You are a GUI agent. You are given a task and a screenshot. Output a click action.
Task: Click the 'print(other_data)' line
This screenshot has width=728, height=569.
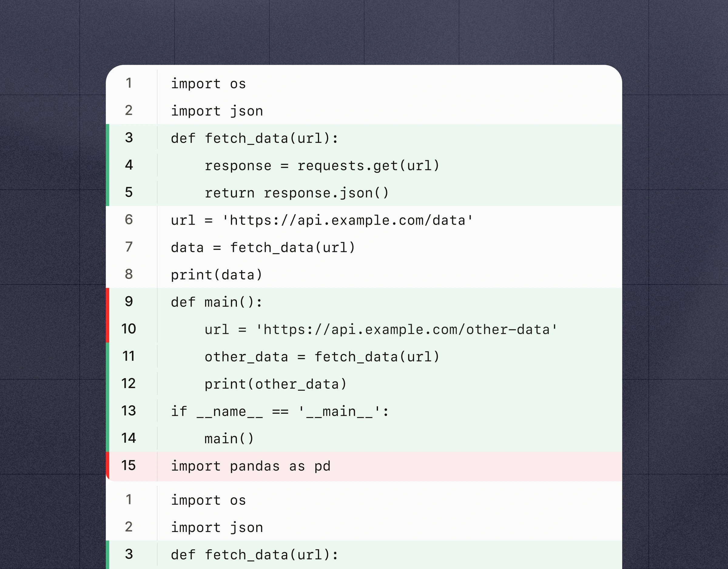276,384
